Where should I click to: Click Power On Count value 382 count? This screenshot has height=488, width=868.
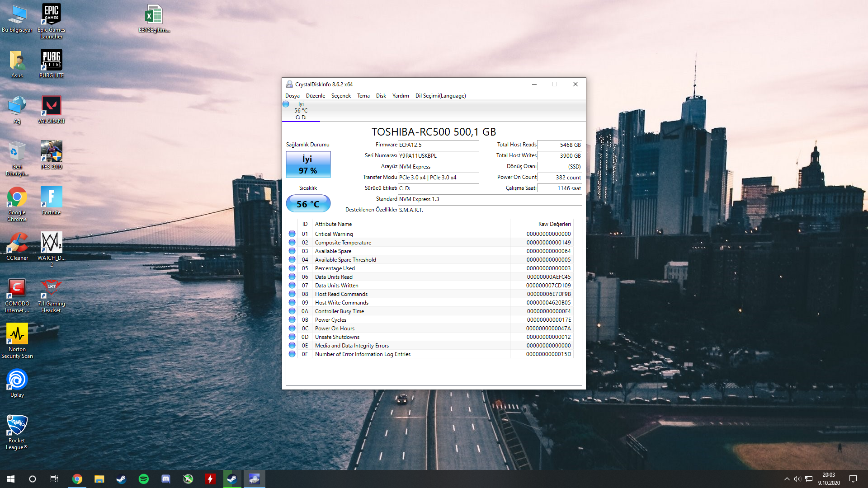coord(559,178)
